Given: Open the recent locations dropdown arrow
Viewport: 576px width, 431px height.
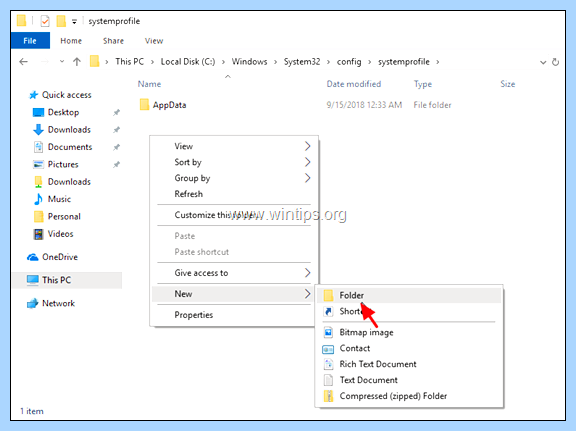Looking at the screenshot, I should point(62,62).
